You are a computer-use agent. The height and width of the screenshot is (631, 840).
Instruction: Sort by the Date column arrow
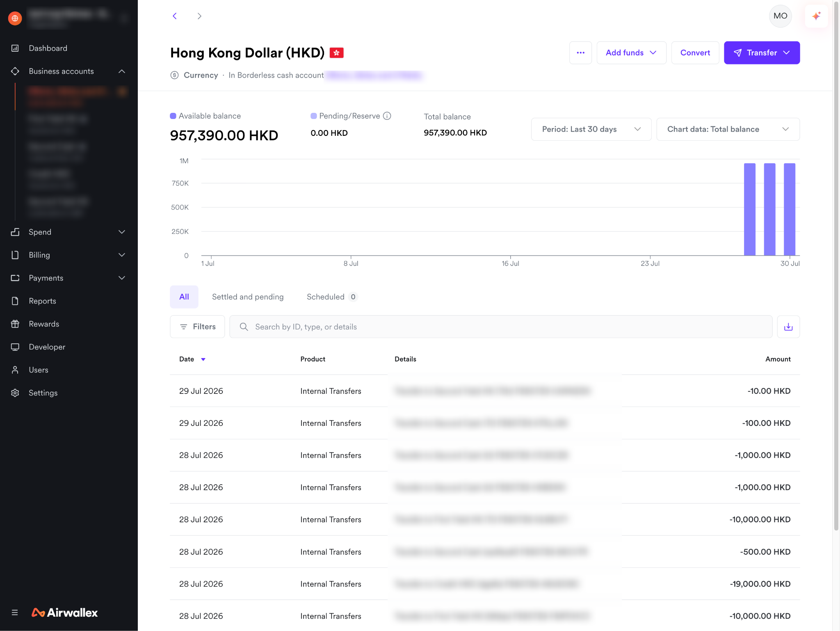pos(203,359)
